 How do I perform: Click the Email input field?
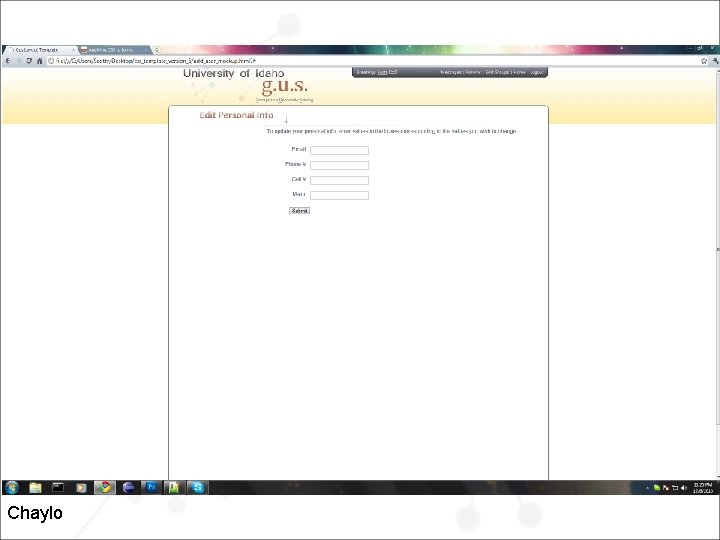click(339, 150)
